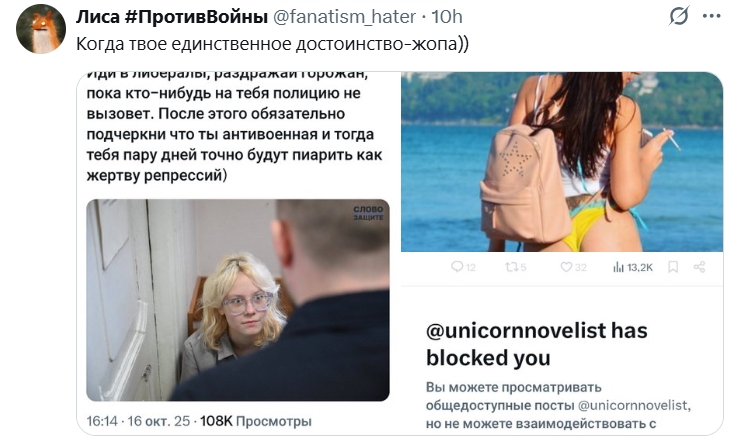Open the three-dot more options menu
733x446 pixels.
711,16
